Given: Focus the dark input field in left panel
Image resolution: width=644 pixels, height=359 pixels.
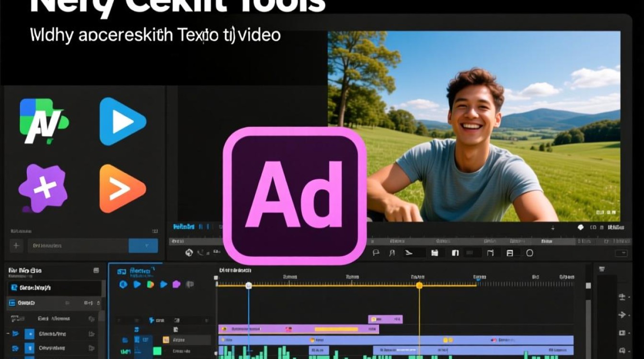Looking at the screenshot, I should coord(78,246).
